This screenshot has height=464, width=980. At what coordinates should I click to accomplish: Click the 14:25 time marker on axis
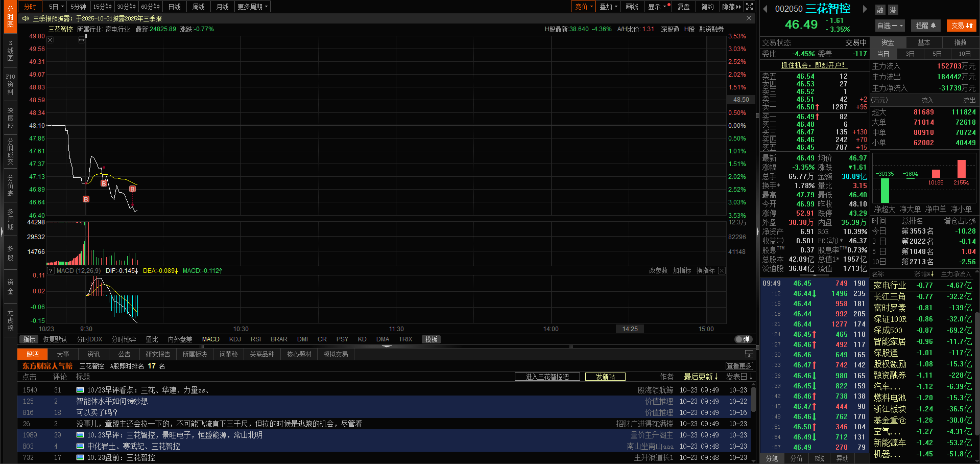click(630, 329)
